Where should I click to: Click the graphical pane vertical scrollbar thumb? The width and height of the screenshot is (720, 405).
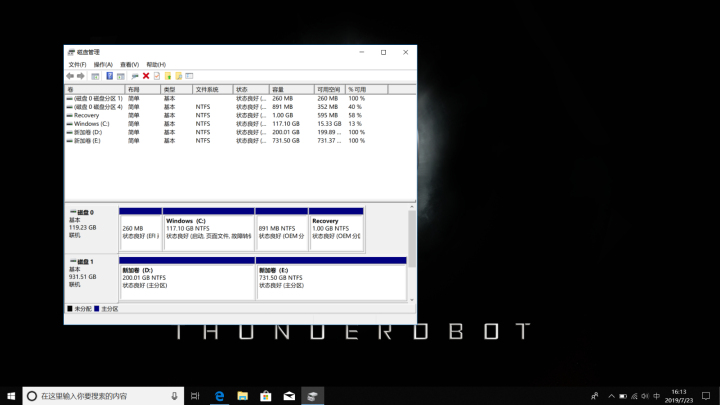(412, 239)
